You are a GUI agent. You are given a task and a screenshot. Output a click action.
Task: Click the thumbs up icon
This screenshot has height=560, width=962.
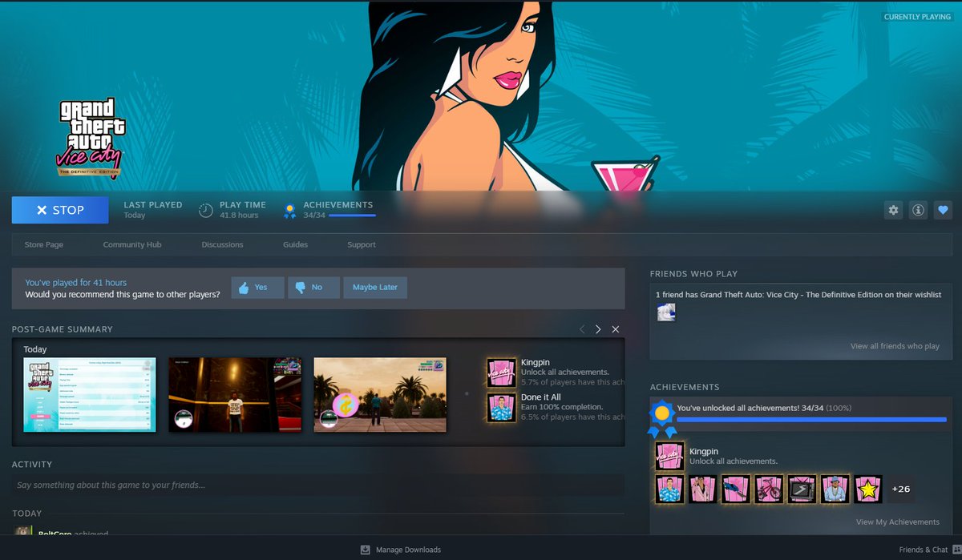pos(244,288)
